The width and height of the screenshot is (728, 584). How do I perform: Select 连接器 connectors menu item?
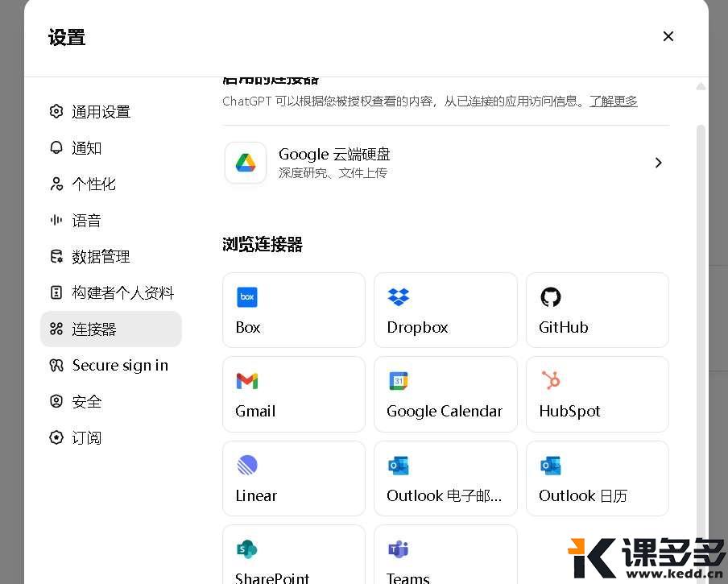coord(110,329)
